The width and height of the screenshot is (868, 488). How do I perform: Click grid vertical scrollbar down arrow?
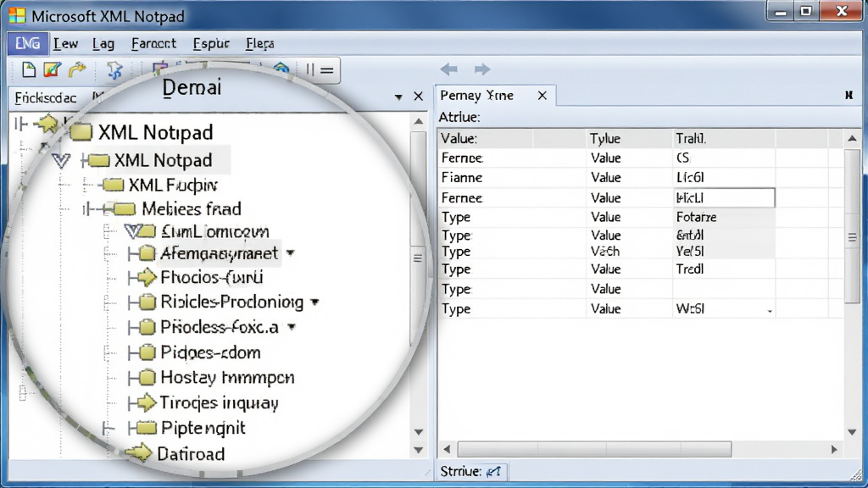[x=852, y=431]
